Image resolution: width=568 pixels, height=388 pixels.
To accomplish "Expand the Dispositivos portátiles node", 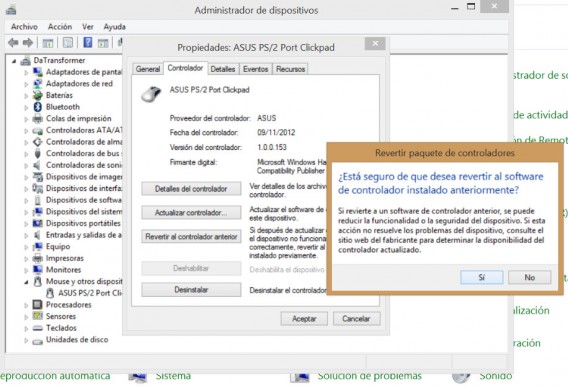I will click(26, 224).
